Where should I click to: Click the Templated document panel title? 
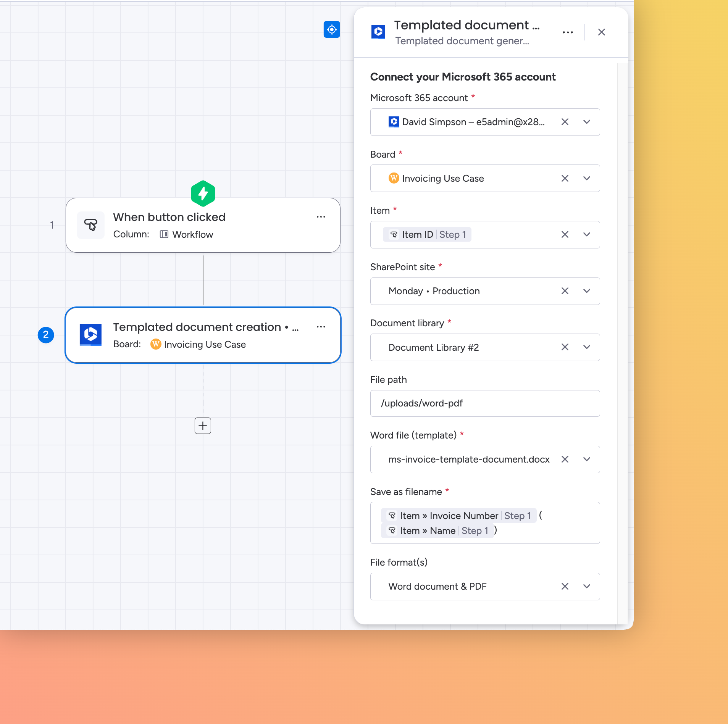[467, 25]
